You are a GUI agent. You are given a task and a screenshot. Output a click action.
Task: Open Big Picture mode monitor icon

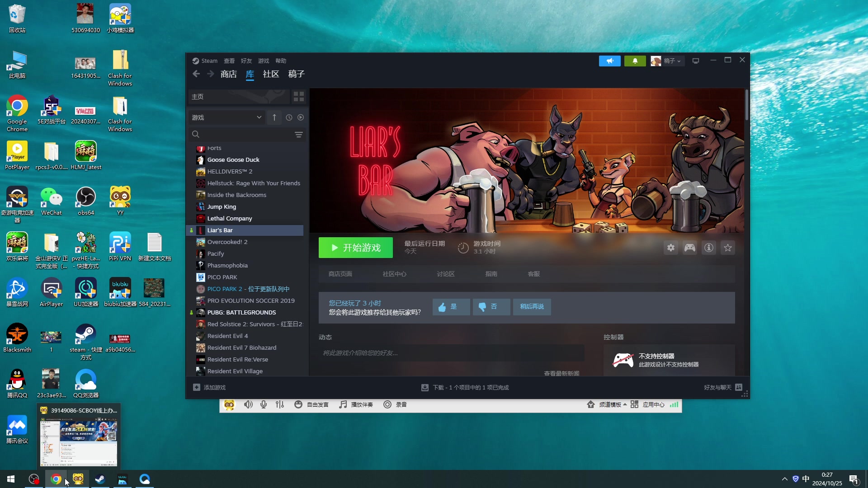(x=695, y=61)
